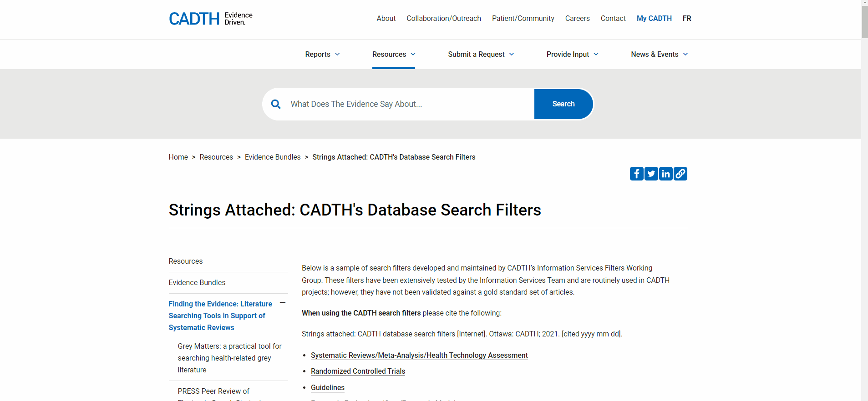The width and height of the screenshot is (868, 401).
Task: Open the News & Events dropdown
Action: coord(659,54)
